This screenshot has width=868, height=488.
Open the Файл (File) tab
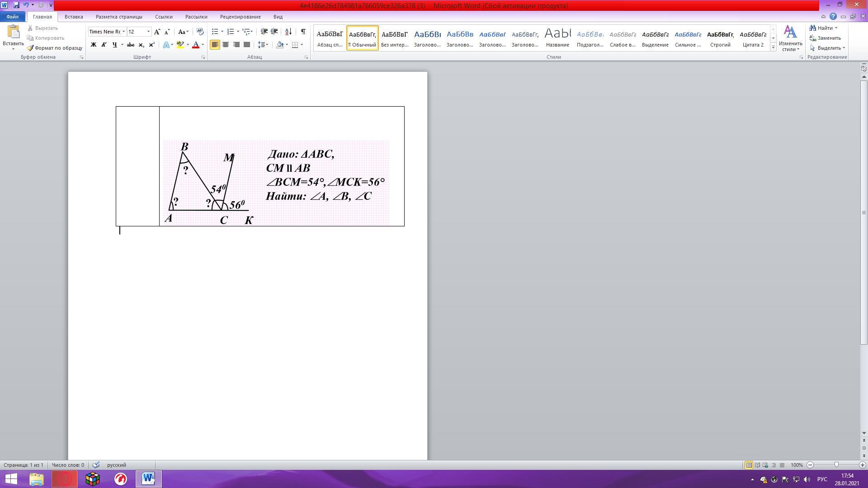(x=13, y=17)
